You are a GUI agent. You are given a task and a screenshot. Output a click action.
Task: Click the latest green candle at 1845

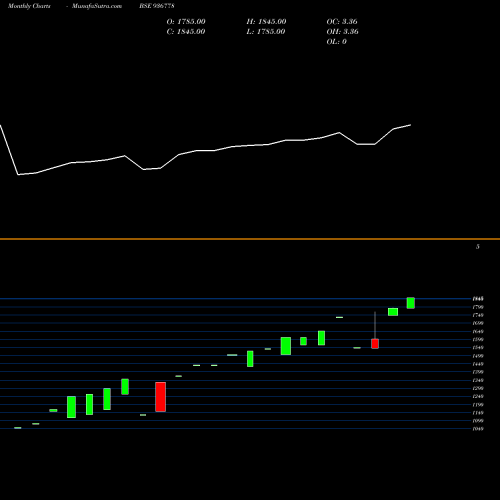coord(411,303)
